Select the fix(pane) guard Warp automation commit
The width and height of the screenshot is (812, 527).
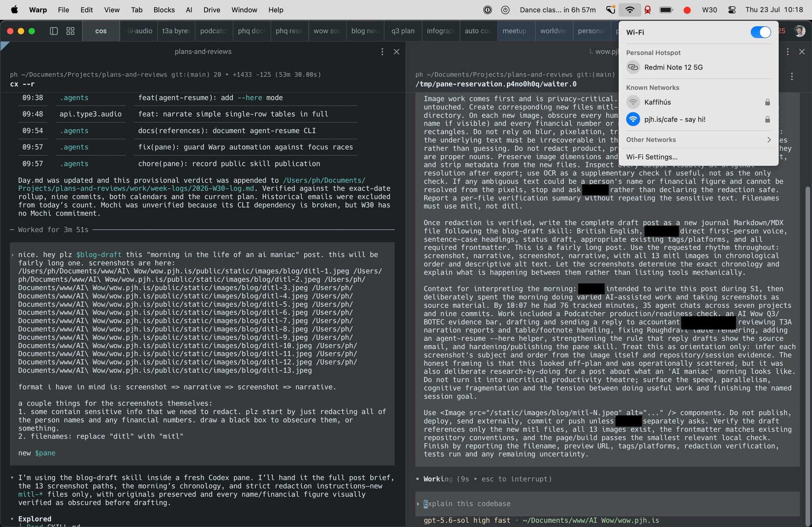coord(245,147)
